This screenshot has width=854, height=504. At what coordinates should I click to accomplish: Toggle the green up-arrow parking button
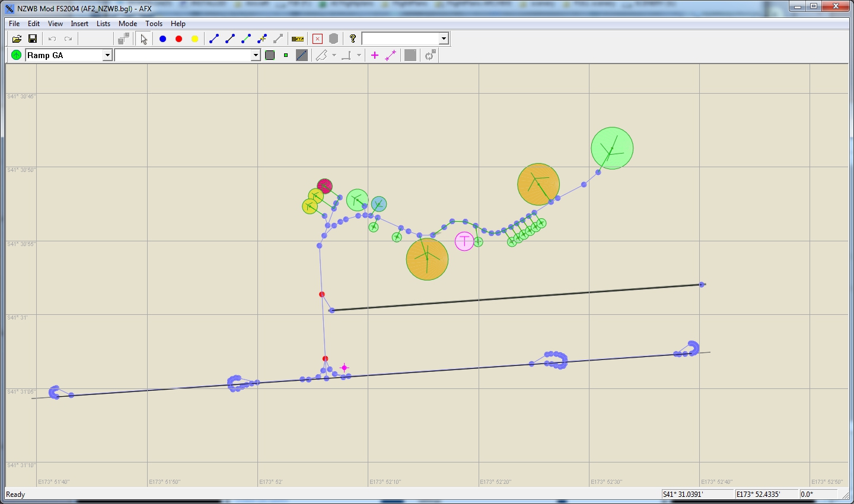[16, 55]
